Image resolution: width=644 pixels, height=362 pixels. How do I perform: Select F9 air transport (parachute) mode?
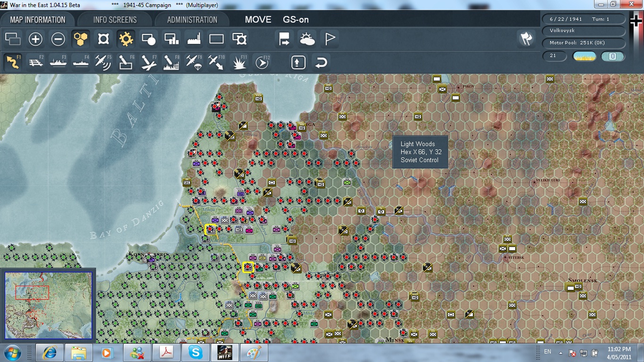pos(194,62)
